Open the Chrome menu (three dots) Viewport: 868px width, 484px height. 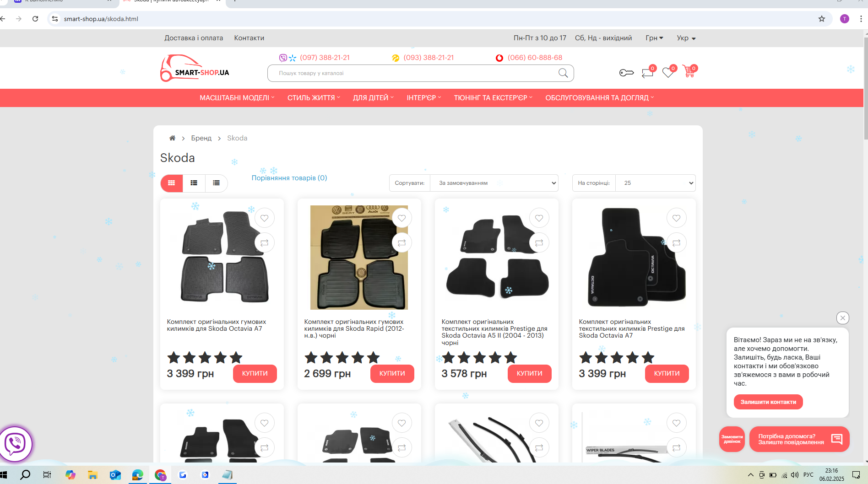tap(861, 19)
